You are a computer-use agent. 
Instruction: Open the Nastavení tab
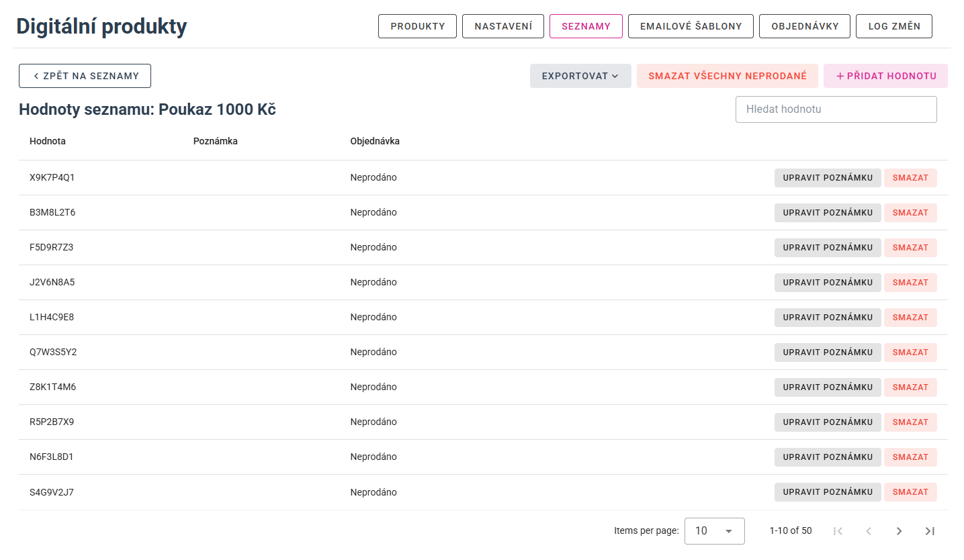(x=502, y=26)
